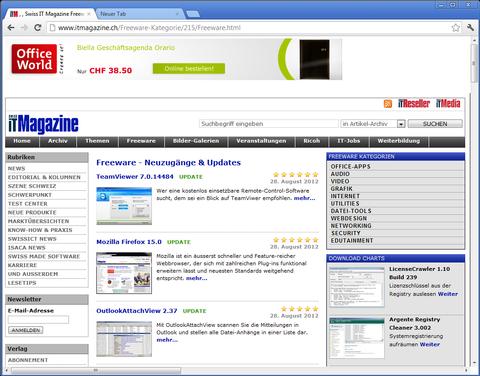
Task: Click the SUCHEN button
Action: pyautogui.click(x=435, y=124)
